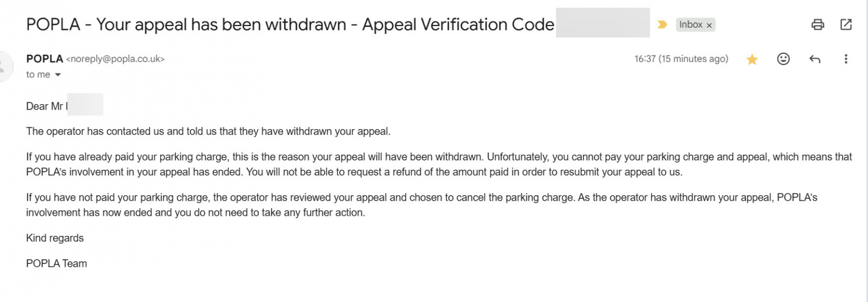Open email in new window icon

[x=846, y=24]
